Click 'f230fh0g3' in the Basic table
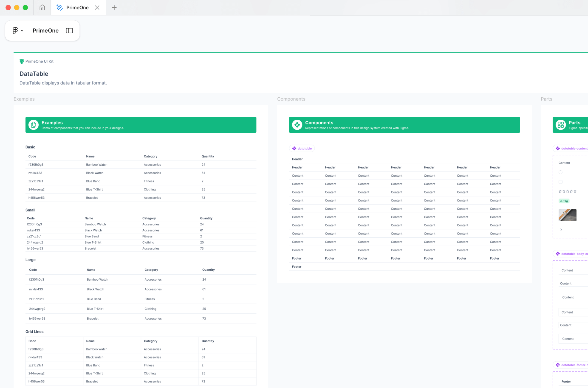The height and width of the screenshot is (388, 588). pyautogui.click(x=36, y=165)
